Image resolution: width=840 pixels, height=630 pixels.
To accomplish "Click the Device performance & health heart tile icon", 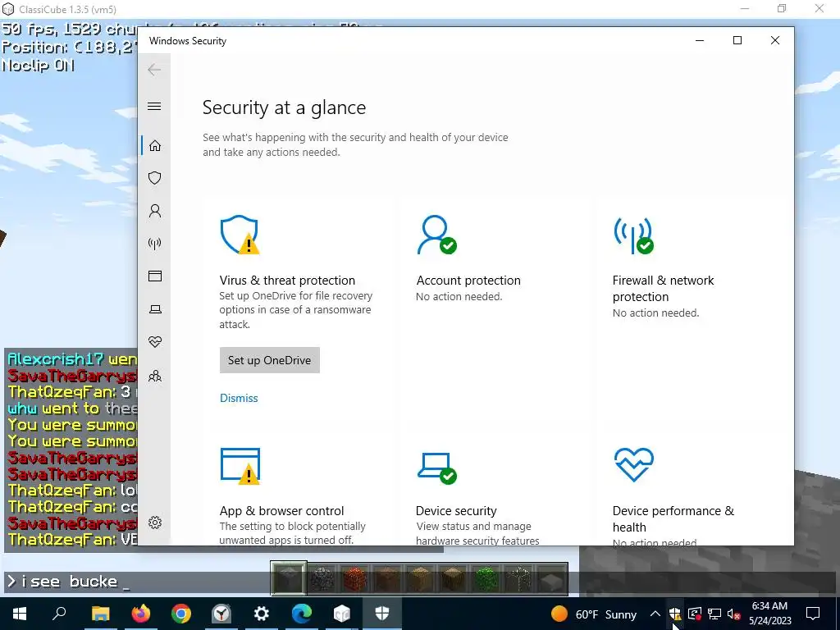I will 634,464.
